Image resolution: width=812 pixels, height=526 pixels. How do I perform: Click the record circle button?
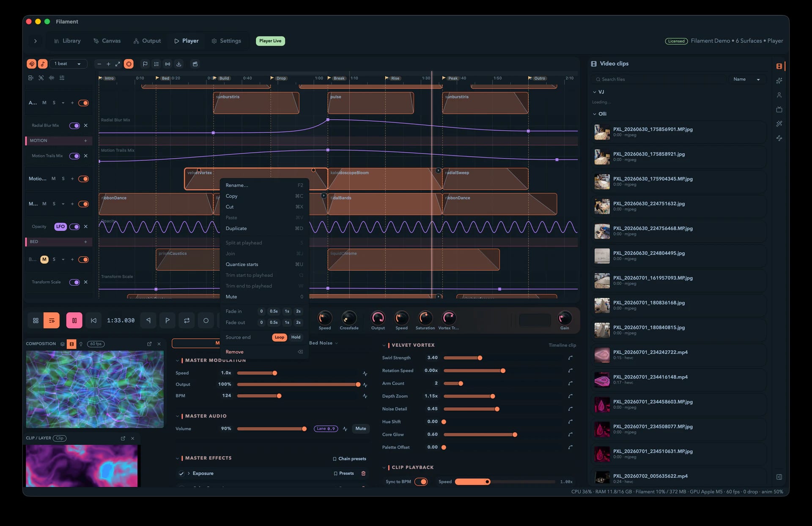click(206, 321)
